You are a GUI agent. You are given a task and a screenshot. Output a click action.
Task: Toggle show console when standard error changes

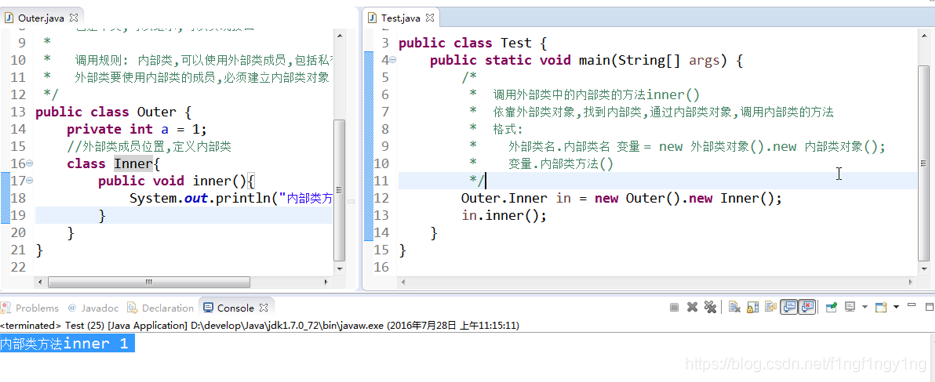click(x=807, y=307)
